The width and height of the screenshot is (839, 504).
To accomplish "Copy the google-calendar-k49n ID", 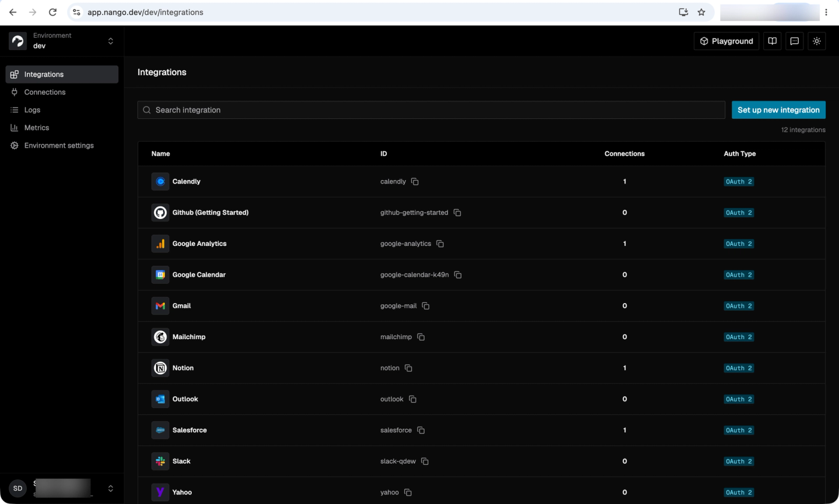I will click(x=458, y=275).
